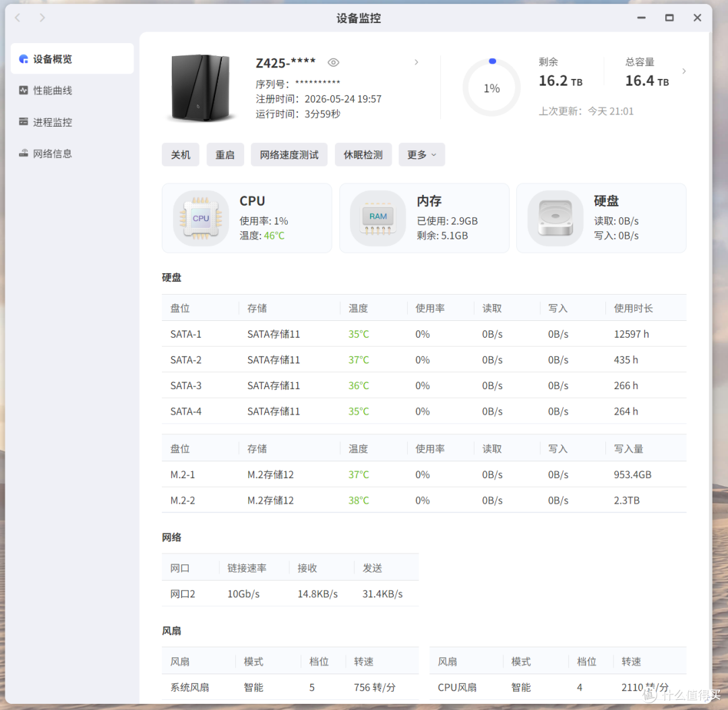Click the hard disk drive icon
The width and height of the screenshot is (728, 710).
tap(555, 218)
